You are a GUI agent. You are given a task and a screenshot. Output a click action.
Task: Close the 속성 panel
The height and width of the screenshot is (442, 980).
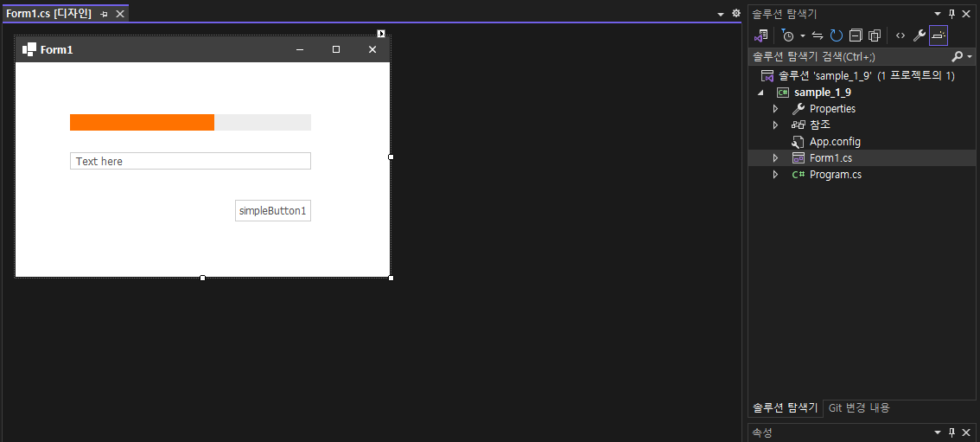tap(968, 432)
